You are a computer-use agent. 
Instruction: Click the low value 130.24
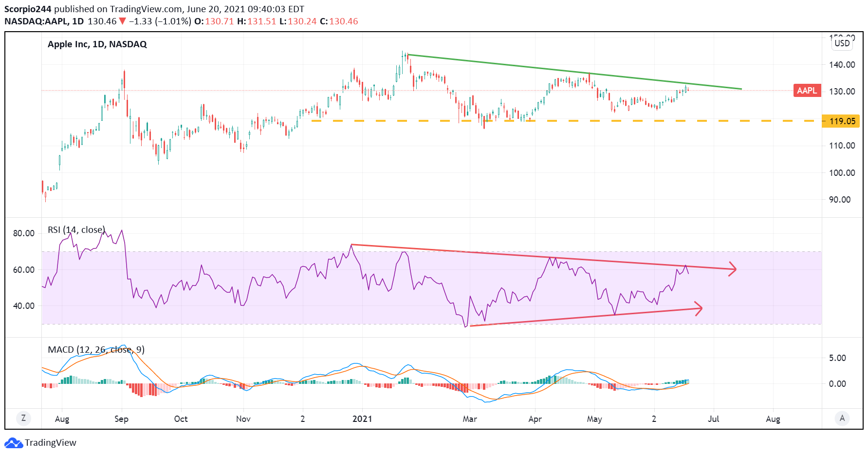coord(302,21)
